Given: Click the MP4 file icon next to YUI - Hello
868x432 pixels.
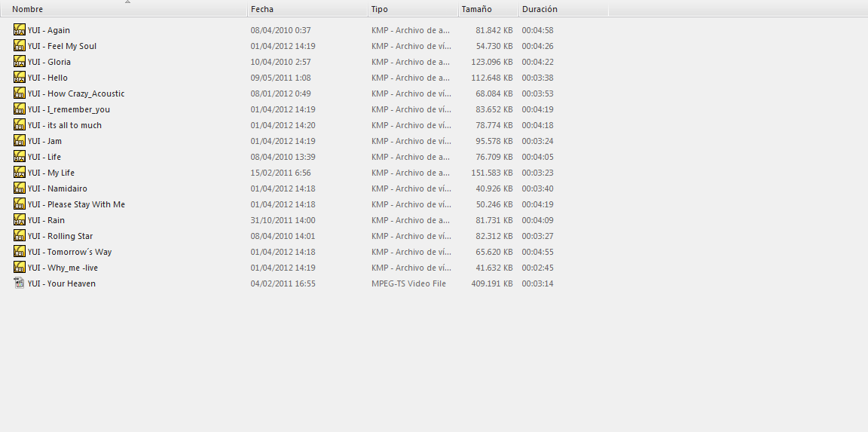Looking at the screenshot, I should pyautogui.click(x=20, y=77).
